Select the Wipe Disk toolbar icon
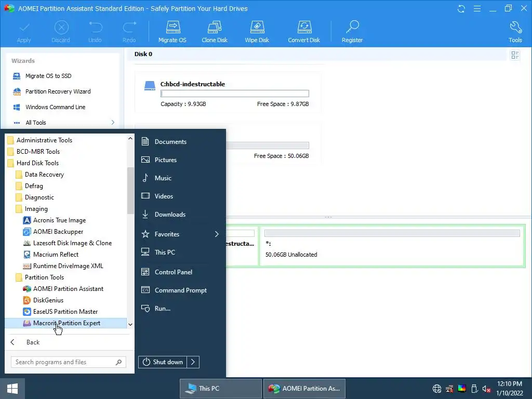Screen dimensions: 532x399 [x=257, y=27]
